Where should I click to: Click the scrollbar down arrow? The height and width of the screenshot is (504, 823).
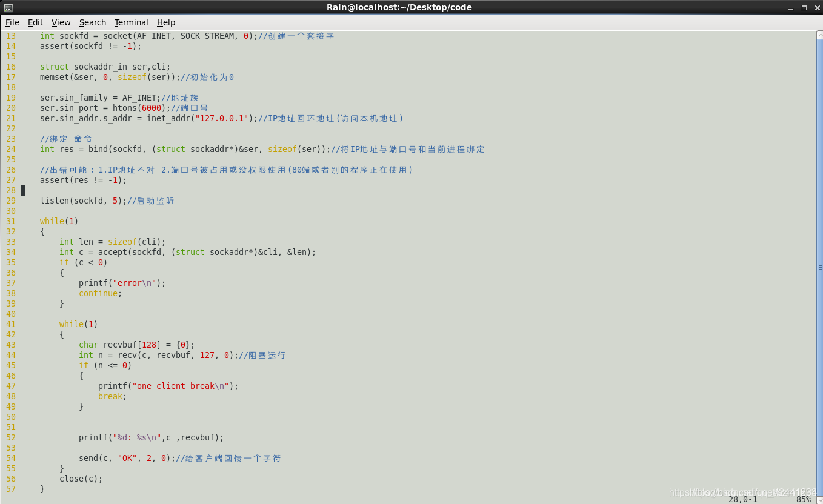pyautogui.click(x=819, y=499)
